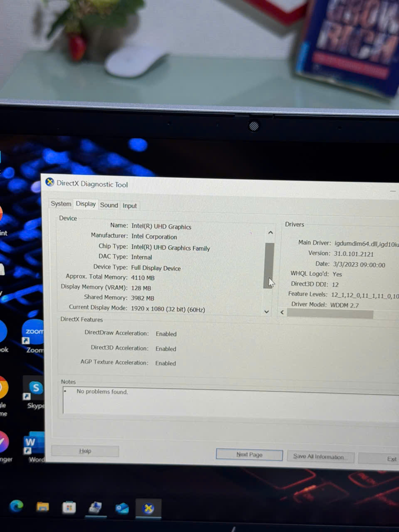Image resolution: width=399 pixels, height=532 pixels.
Task: Click the VRAM value '128 MB'
Action: point(141,288)
